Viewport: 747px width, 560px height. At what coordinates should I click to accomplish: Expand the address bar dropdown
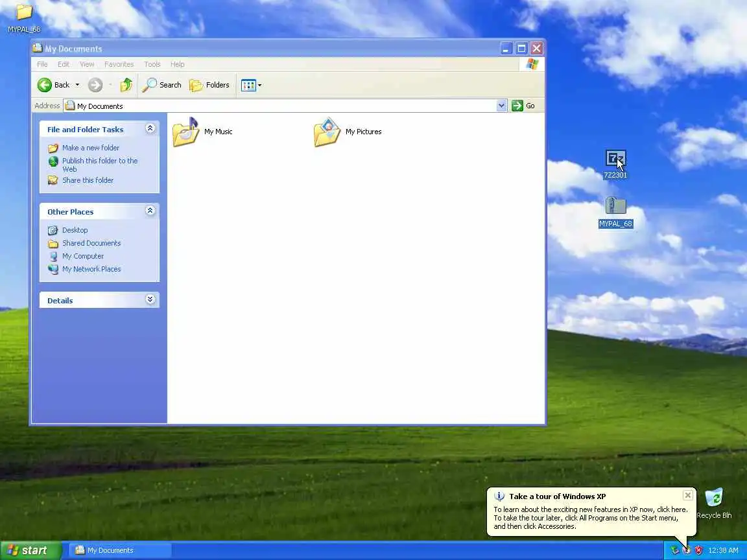click(501, 106)
